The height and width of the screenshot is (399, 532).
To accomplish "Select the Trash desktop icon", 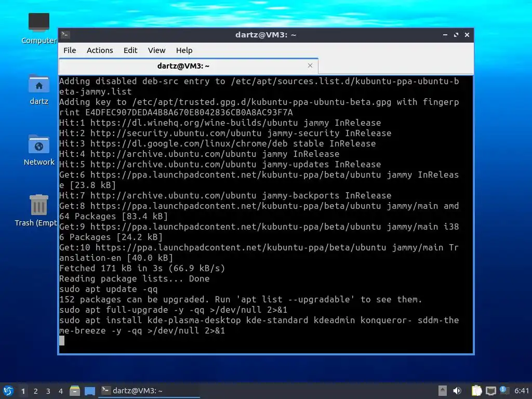I will (x=37, y=210).
